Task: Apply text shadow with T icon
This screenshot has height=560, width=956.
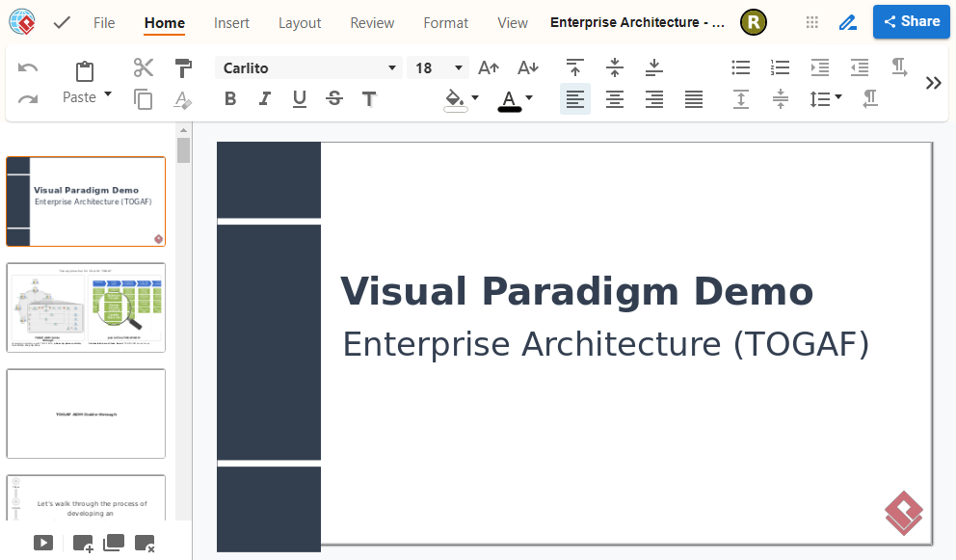Action: coord(369,99)
